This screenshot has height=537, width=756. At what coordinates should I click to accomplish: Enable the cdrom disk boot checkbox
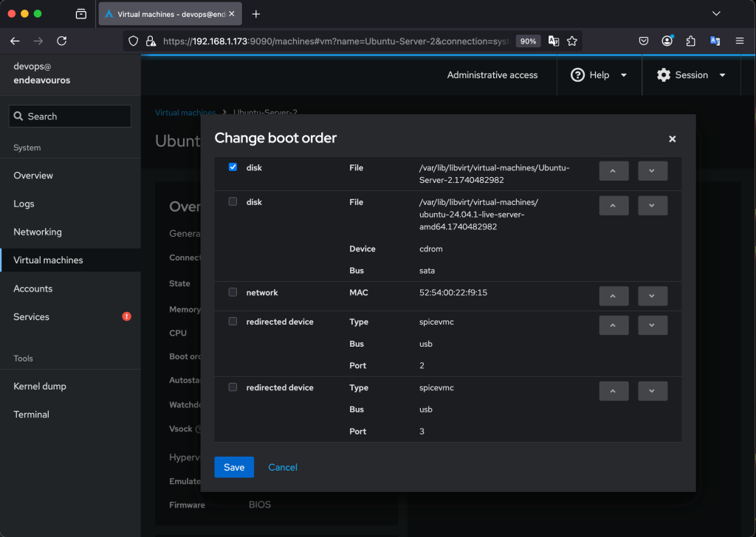click(x=233, y=201)
